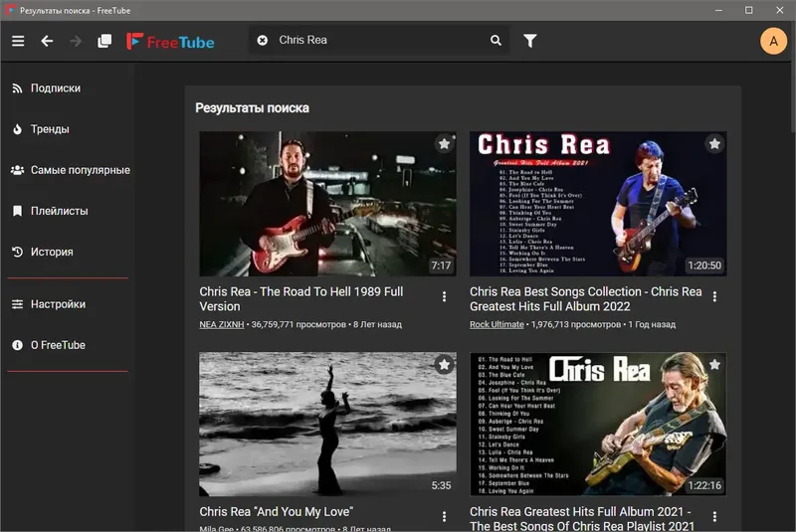This screenshot has height=532, width=796.
Task: Open Rock Ultimate channel link
Action: [x=497, y=324]
